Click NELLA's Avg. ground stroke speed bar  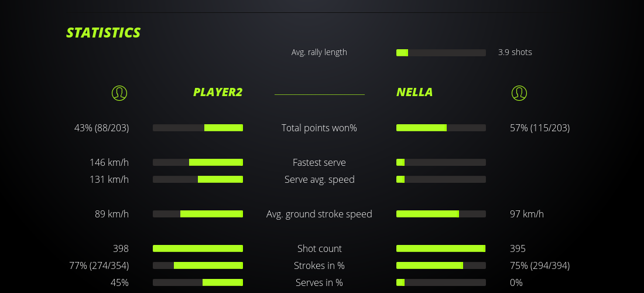[441, 214]
